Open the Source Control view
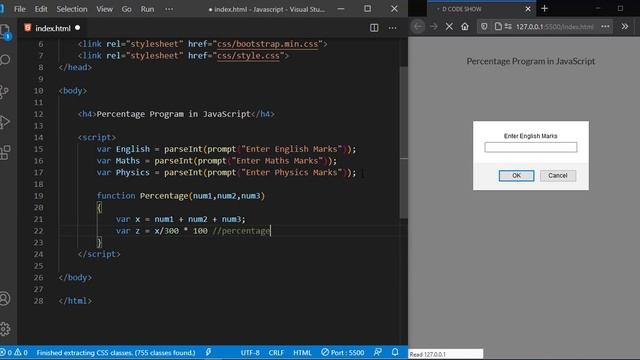The width and height of the screenshot is (640, 360). 5,91
